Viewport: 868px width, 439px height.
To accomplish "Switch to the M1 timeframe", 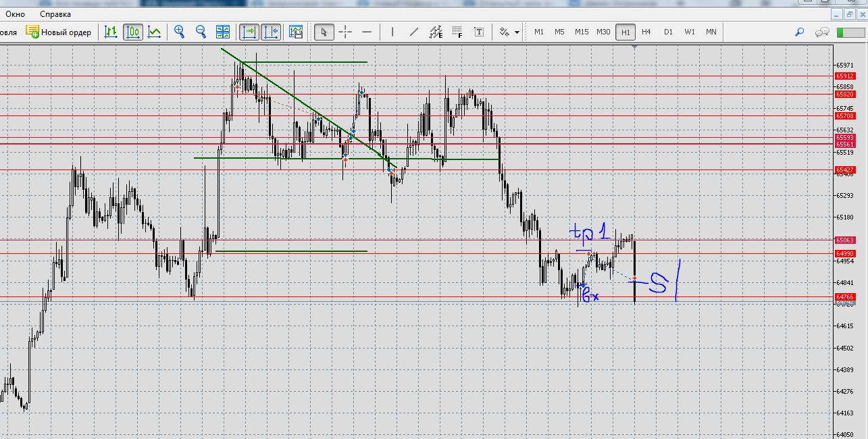I will [539, 32].
